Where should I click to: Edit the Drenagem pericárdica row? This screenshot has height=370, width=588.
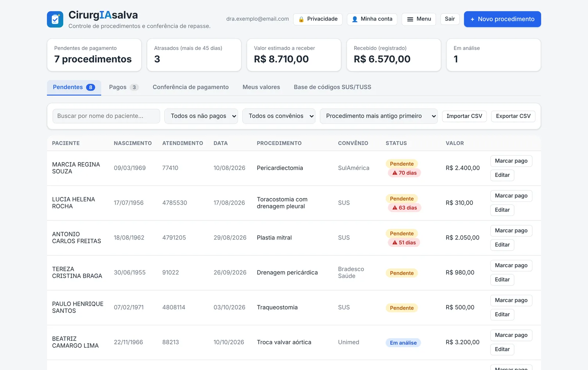tap(502, 280)
